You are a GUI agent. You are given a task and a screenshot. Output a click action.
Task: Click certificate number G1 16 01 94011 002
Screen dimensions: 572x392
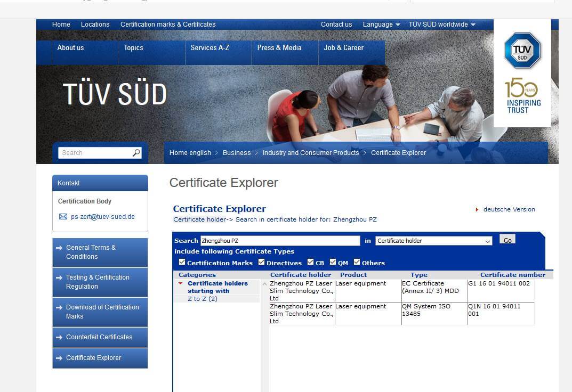coord(498,283)
